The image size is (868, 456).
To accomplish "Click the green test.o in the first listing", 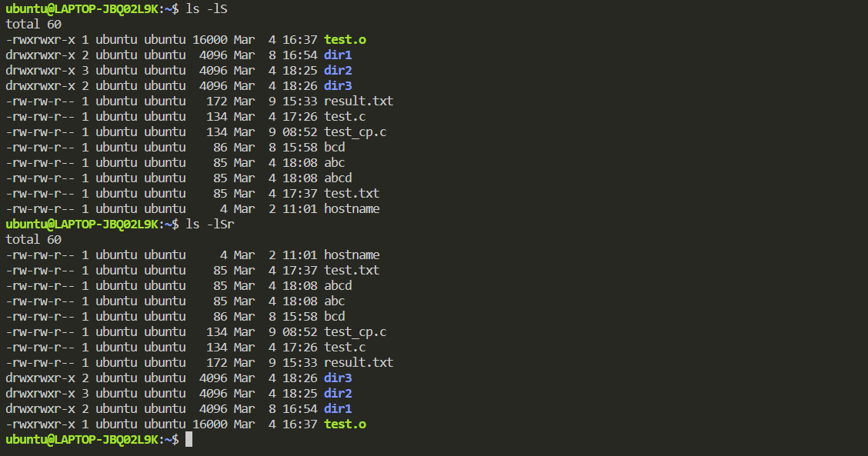I will [x=345, y=40].
